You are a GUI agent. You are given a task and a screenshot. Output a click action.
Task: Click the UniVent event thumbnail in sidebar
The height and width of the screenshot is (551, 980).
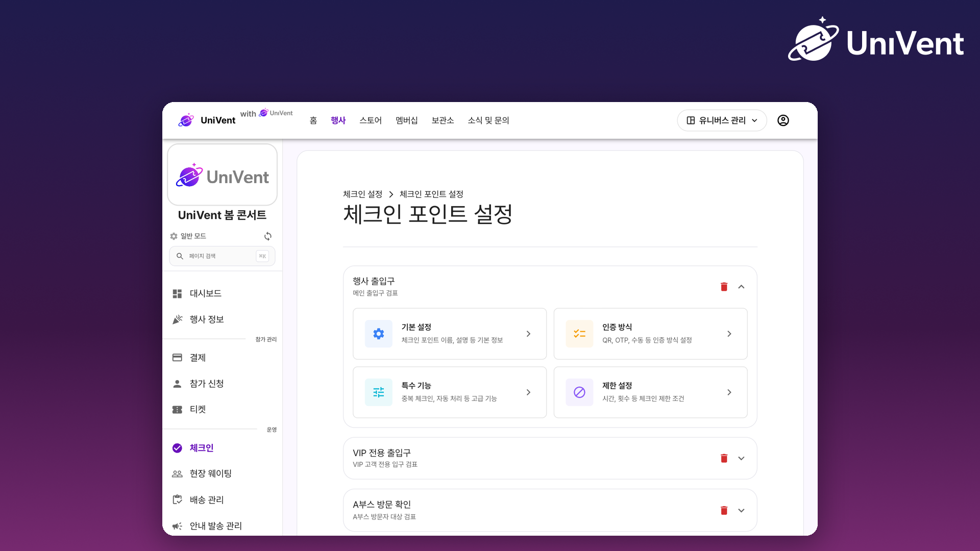pyautogui.click(x=222, y=174)
